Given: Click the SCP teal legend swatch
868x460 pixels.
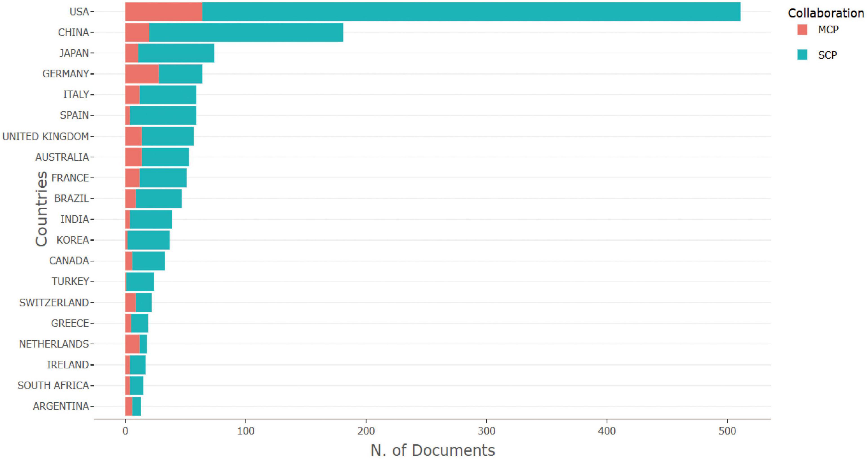Looking at the screenshot, I should [802, 55].
